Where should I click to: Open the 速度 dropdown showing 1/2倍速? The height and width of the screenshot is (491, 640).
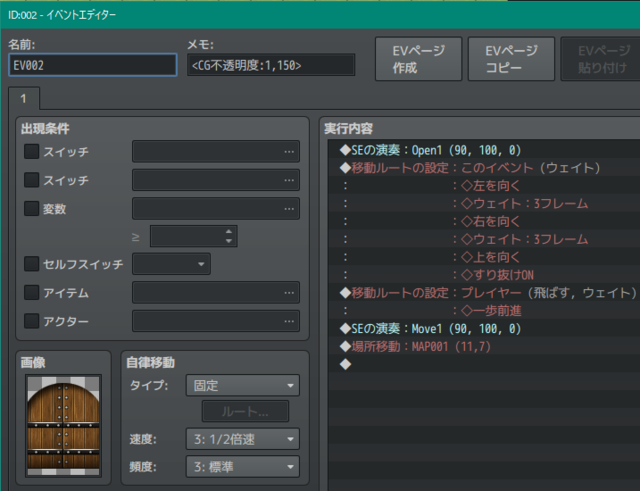click(x=243, y=439)
